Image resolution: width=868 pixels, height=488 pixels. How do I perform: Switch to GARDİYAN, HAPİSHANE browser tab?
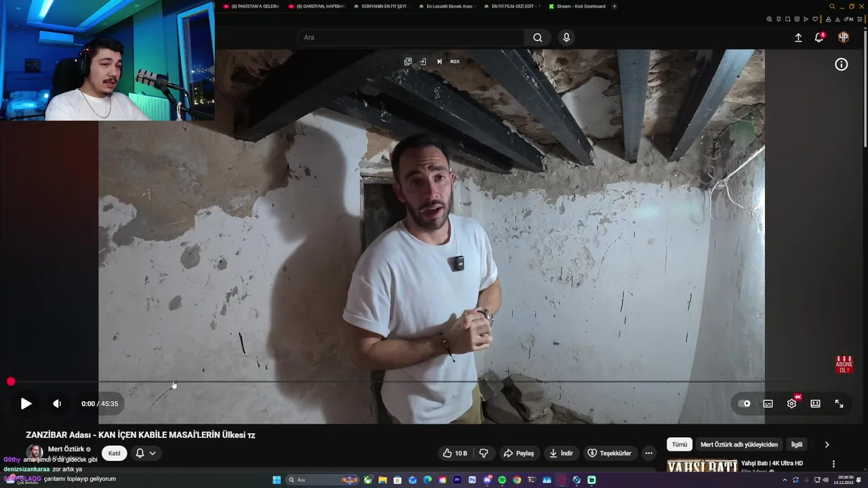pos(316,6)
